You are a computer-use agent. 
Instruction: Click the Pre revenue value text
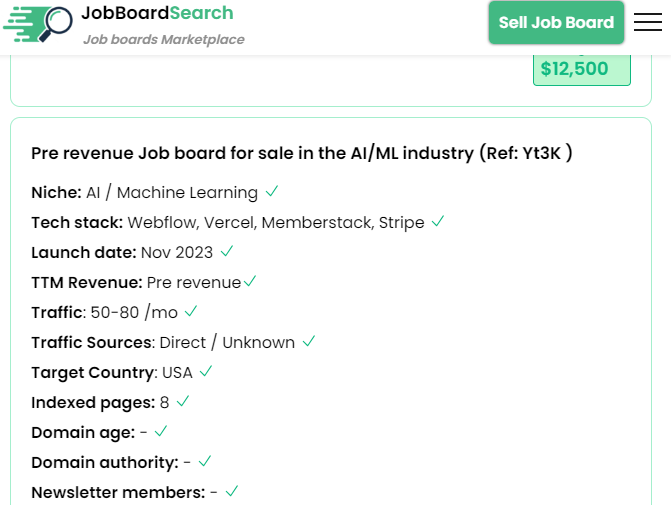193,282
